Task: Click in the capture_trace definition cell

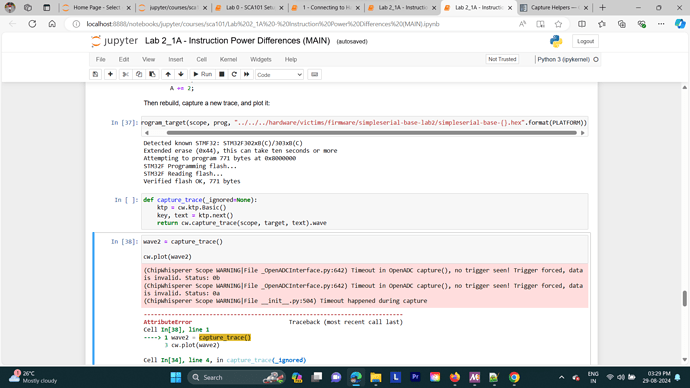Action: tap(364, 211)
